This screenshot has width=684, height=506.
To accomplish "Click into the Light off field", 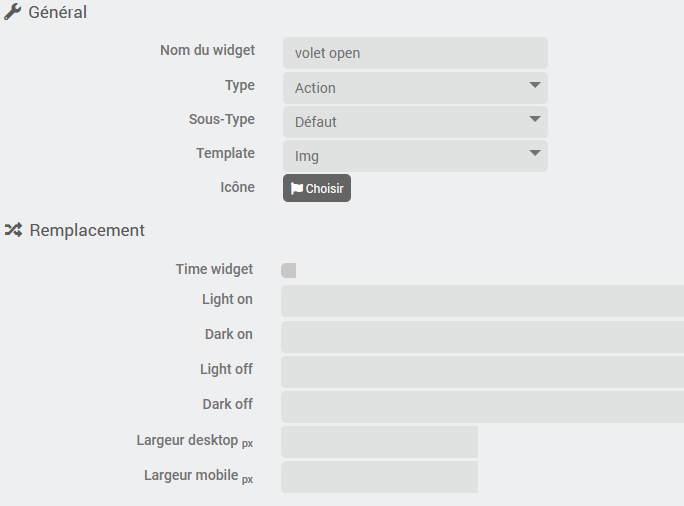I will coord(482,371).
